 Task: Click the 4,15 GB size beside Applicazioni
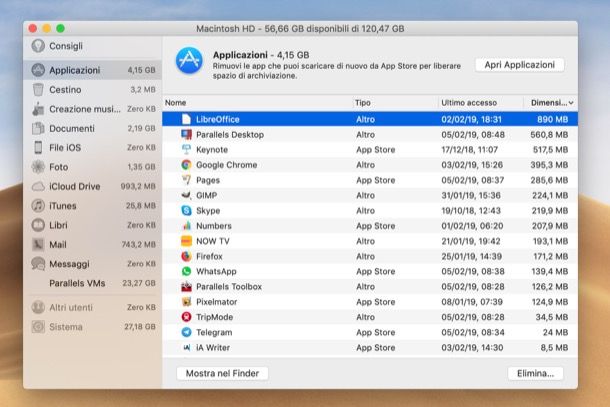coord(141,70)
